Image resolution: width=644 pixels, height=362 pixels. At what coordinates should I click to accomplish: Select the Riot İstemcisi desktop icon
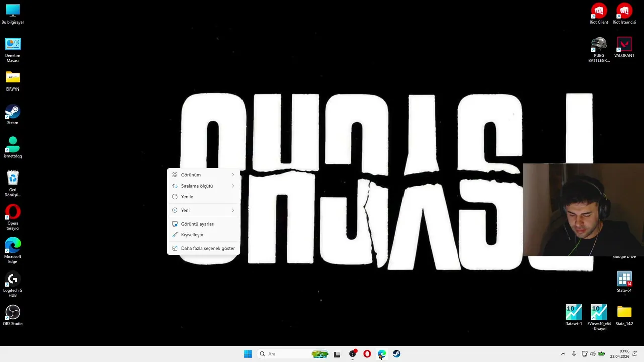[624, 14]
